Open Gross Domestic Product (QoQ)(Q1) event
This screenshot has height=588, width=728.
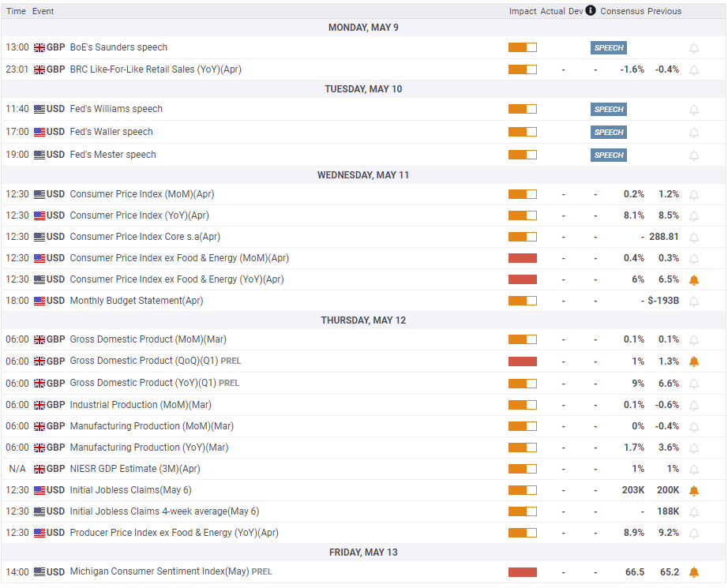click(144, 361)
